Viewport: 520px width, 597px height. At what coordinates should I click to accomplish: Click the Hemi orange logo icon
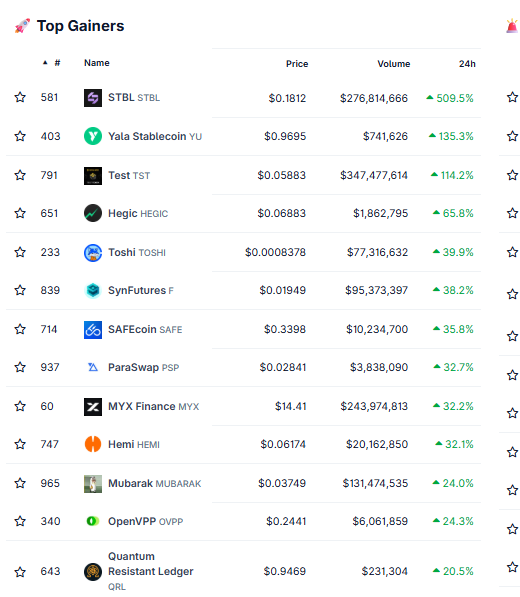point(93,444)
